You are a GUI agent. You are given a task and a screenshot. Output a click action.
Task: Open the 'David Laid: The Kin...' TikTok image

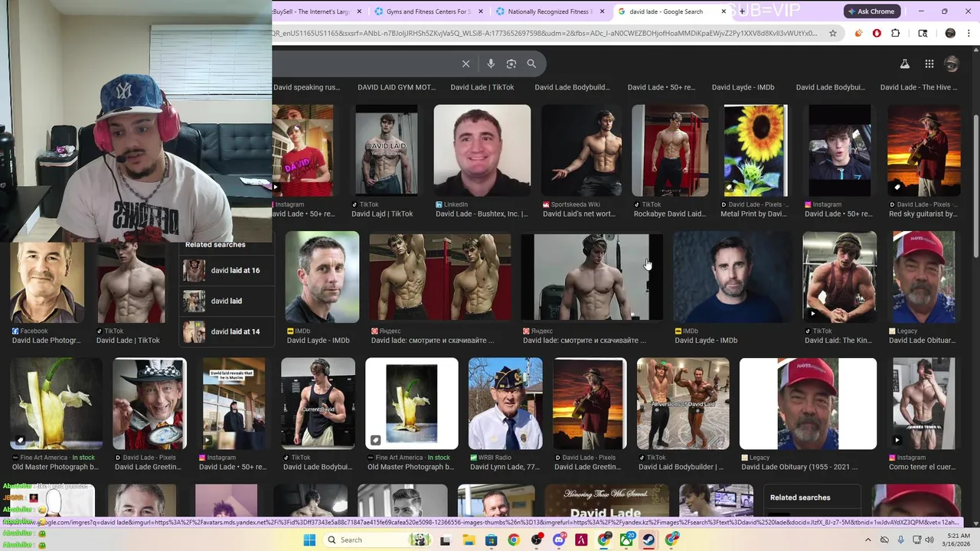coord(840,277)
